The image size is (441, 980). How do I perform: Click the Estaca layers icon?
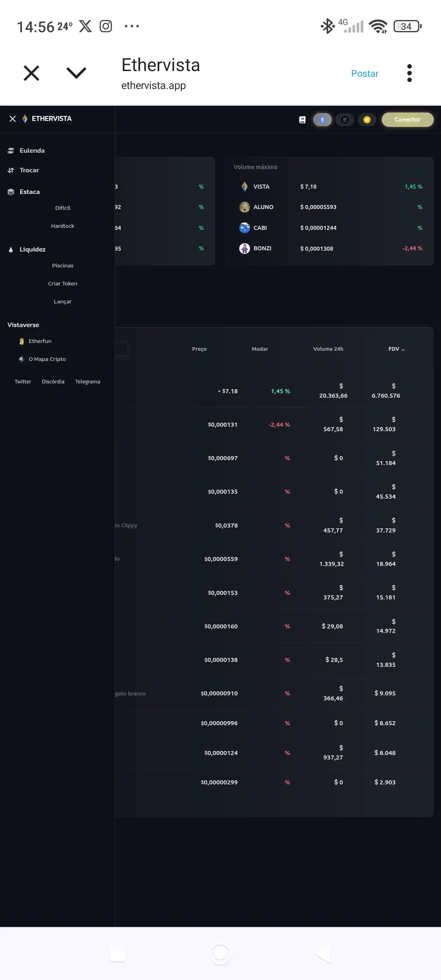coord(11,192)
